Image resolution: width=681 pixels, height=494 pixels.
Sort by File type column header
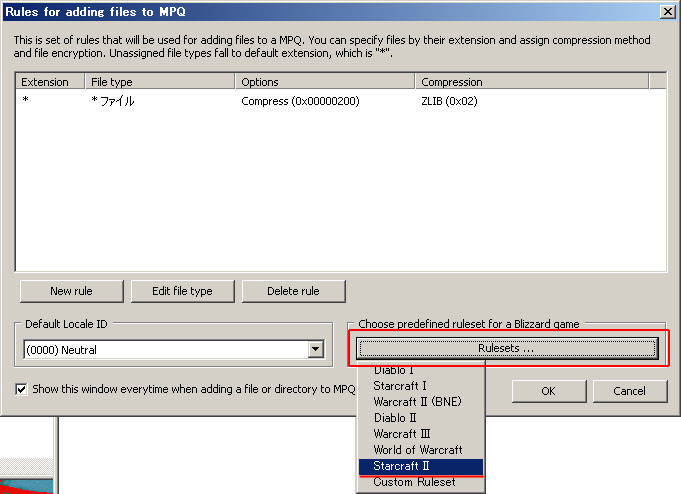(160, 82)
